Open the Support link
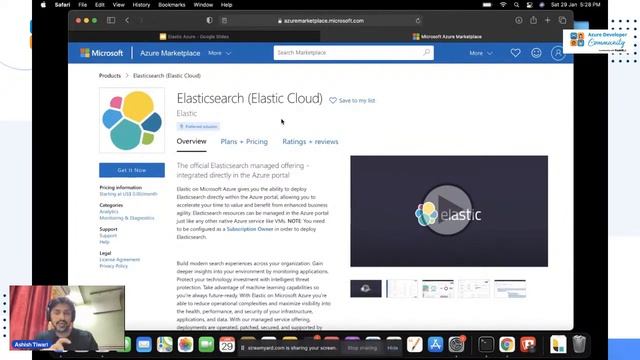This screenshot has width=640, height=360. [108, 236]
